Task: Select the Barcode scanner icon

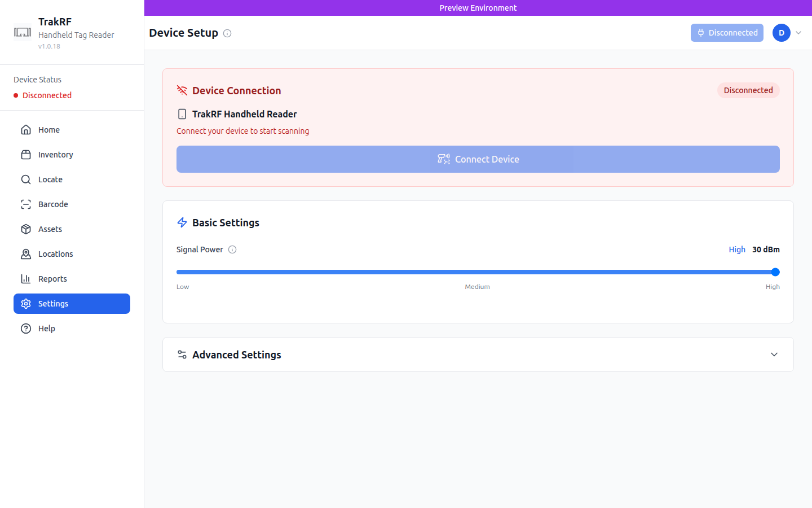Action: [26, 204]
